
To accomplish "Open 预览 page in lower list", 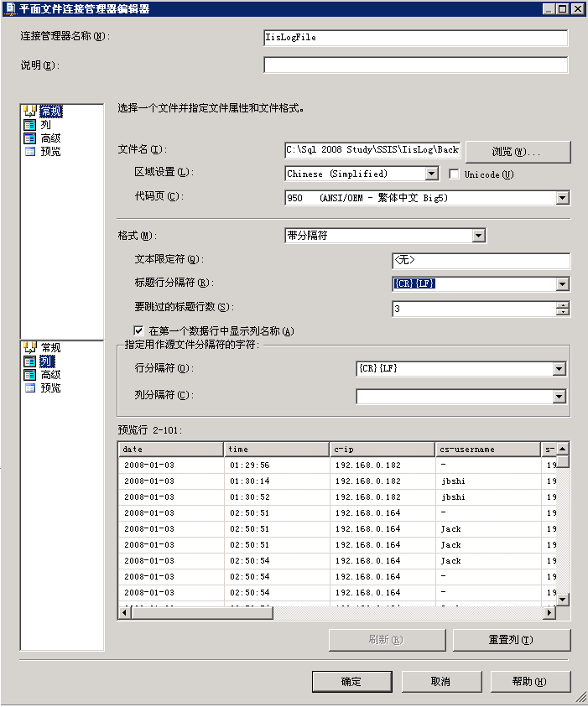I will tap(50, 387).
